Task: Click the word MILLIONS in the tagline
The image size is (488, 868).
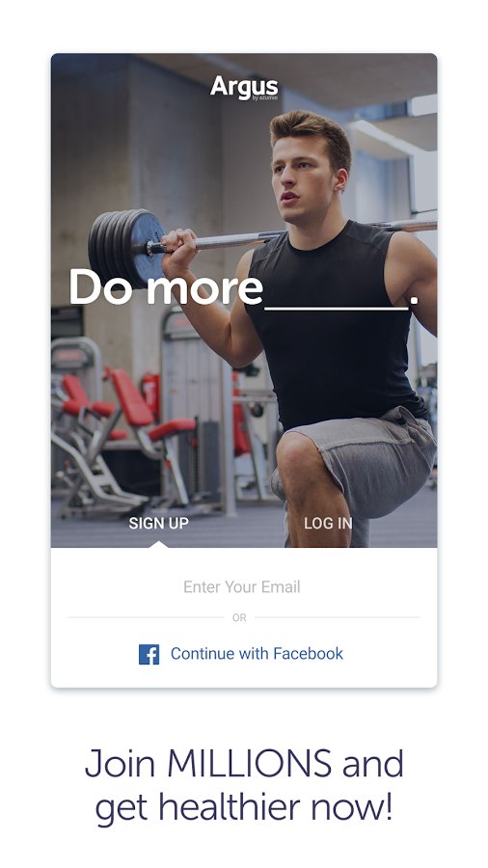Action: pos(250,764)
